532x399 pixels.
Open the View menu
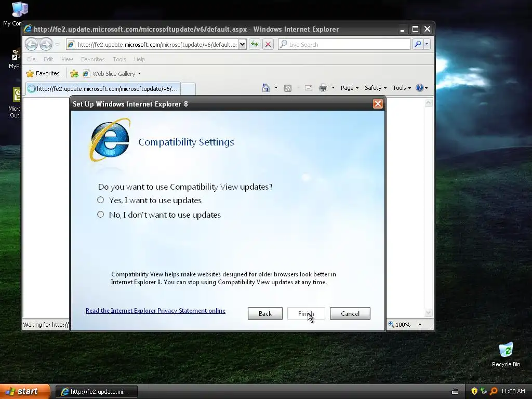point(67,59)
